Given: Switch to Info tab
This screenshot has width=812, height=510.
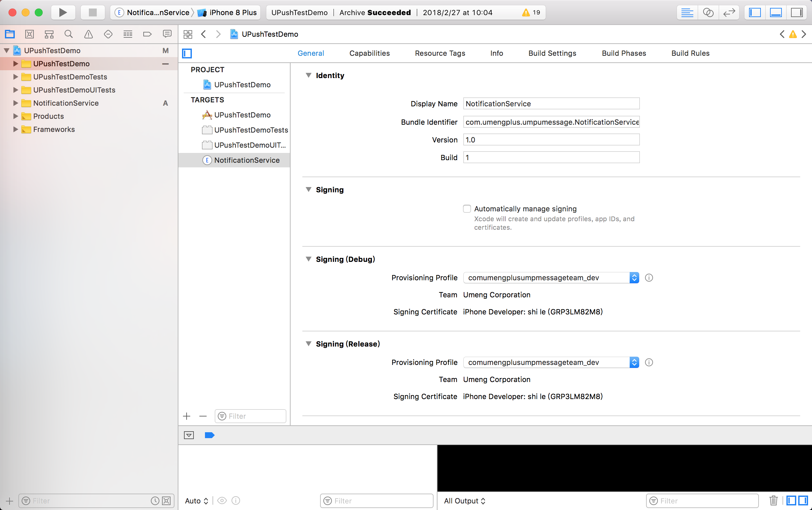Looking at the screenshot, I should coord(497,53).
